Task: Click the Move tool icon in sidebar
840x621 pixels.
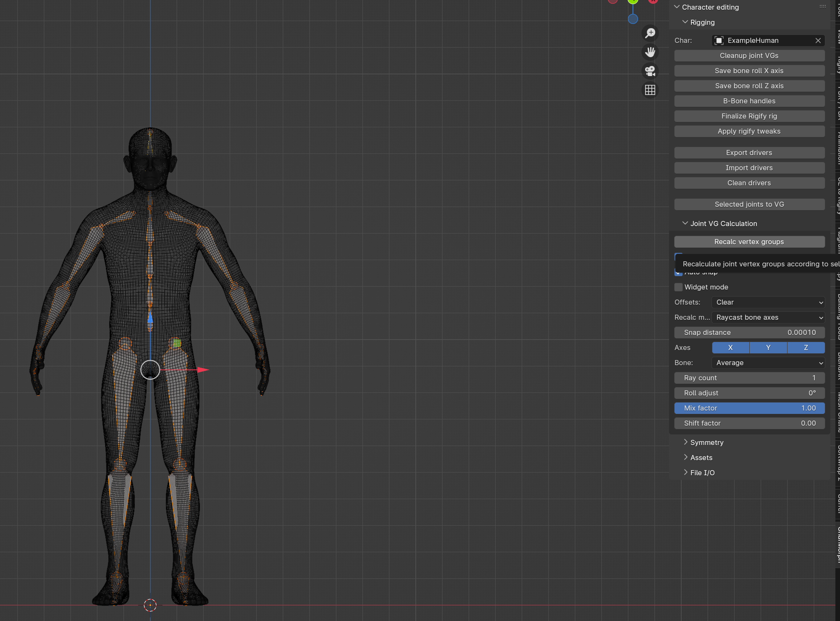Action: coord(650,52)
